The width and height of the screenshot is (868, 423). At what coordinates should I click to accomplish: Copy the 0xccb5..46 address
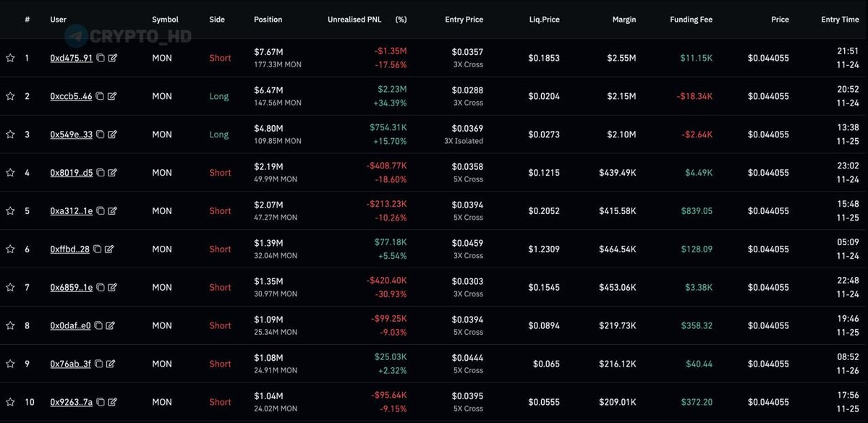pos(100,96)
